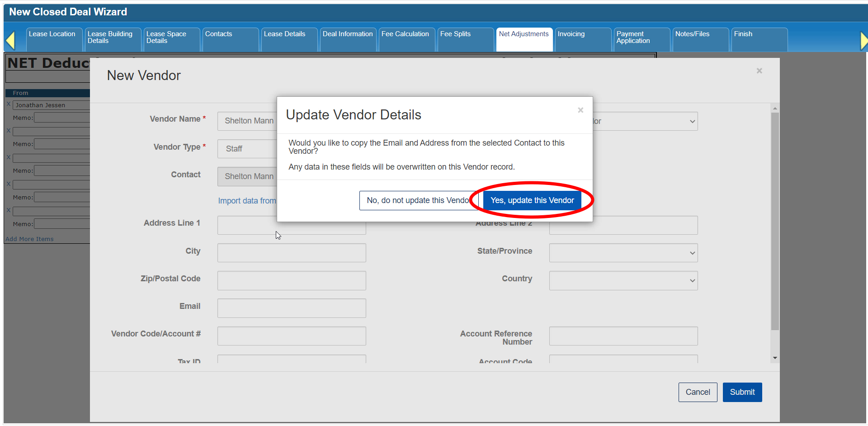Remove the Jonathan Jessen deduction row
Screen dimensions: 868x426
click(x=9, y=104)
